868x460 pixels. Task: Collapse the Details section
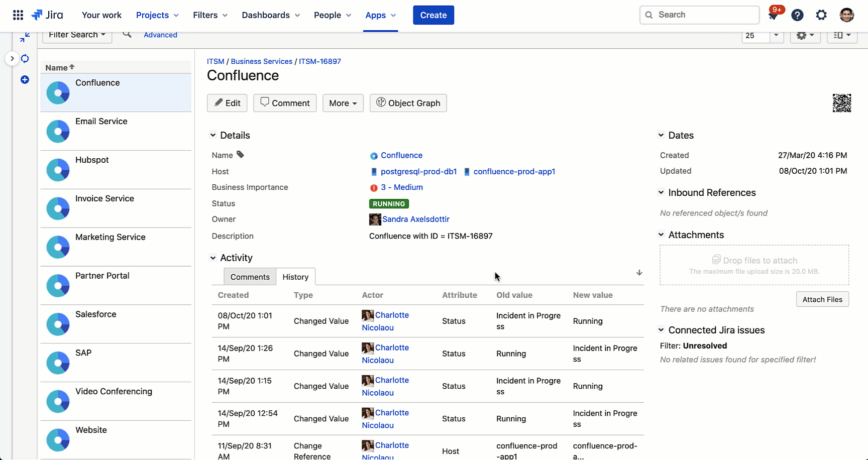click(213, 135)
